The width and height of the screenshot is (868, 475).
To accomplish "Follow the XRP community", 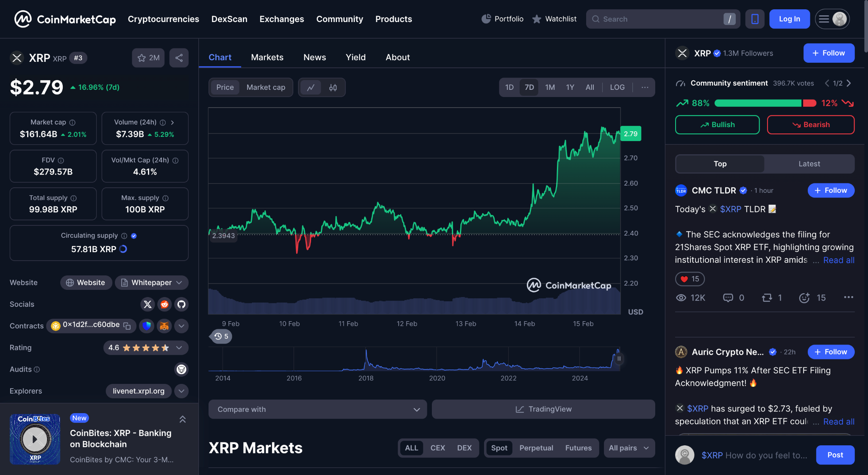I will (x=829, y=53).
